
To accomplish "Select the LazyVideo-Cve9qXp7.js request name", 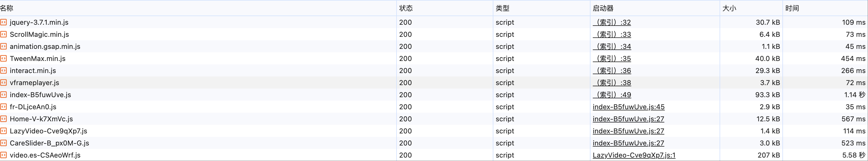I will [x=48, y=131].
